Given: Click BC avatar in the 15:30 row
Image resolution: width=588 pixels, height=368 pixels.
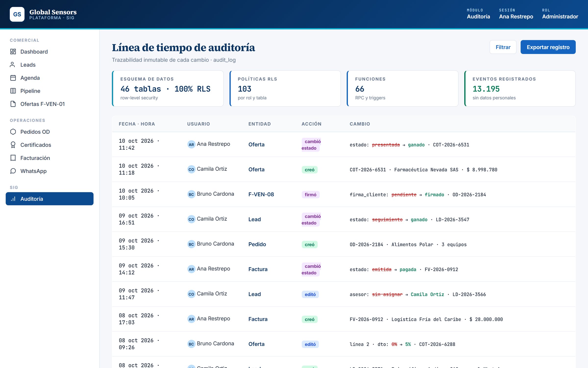Looking at the screenshot, I should point(191,244).
